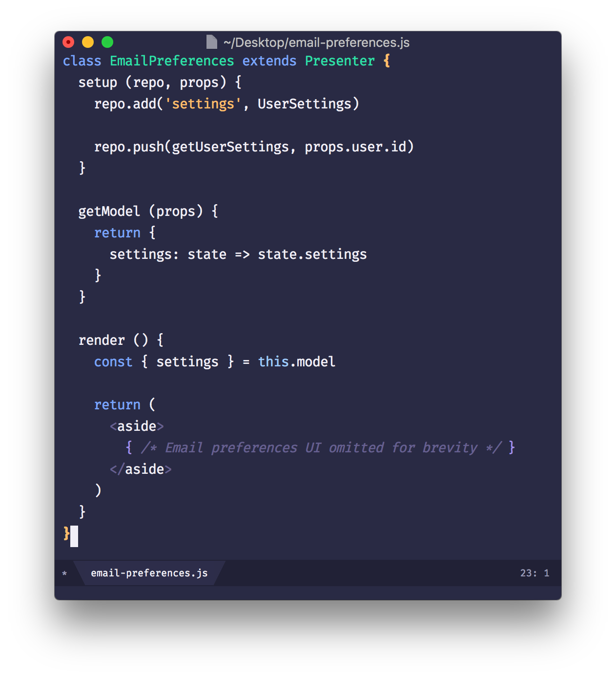The image size is (616, 678).
Task: Click the EmailPreferences class name
Action: point(172,61)
